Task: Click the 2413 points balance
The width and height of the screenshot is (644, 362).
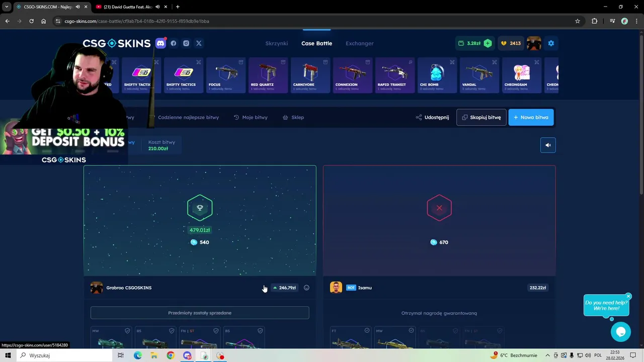Action: pos(511,43)
